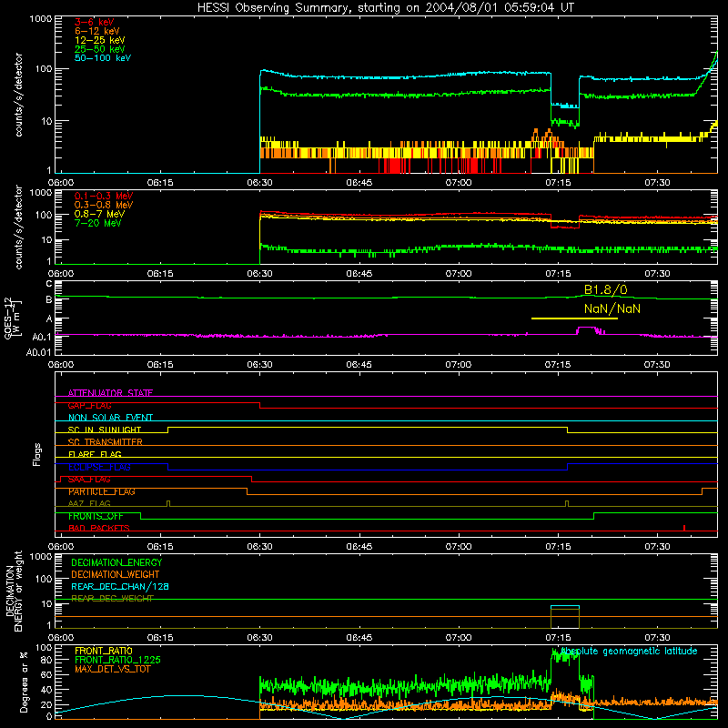The width and height of the screenshot is (728, 728).
Task: Click the 0.8-7 MeV legend label
Action: (x=99, y=214)
